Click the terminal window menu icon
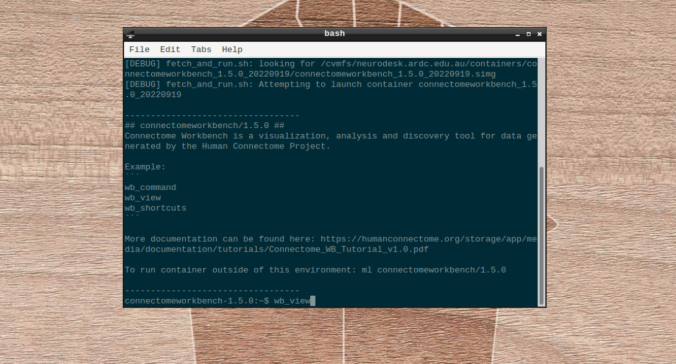The width and height of the screenshot is (676, 364). pos(130,34)
